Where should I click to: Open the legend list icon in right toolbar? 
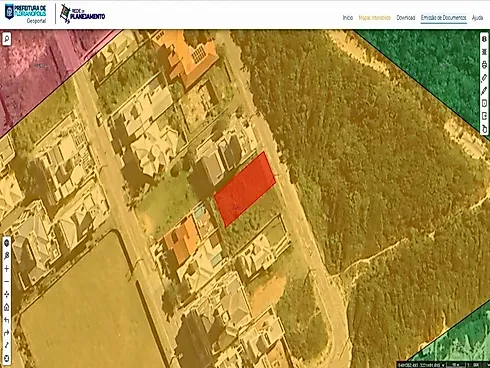(x=484, y=52)
